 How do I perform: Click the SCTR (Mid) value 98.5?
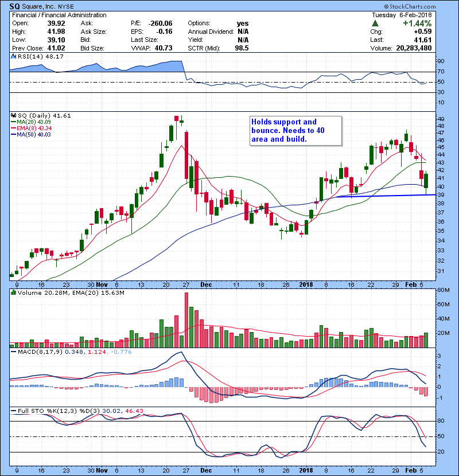point(242,48)
